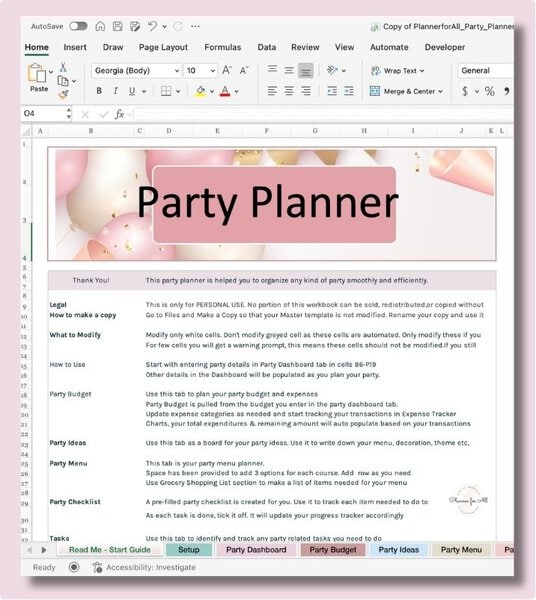Open the Party Dashboard sheet tab
Screen dimensions: 536x600
(x=256, y=550)
